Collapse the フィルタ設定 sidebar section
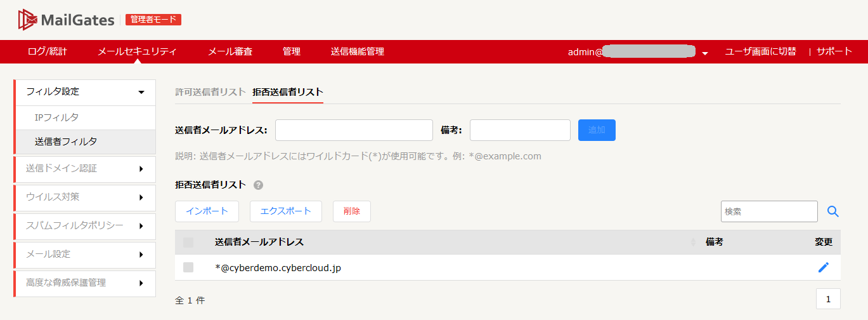 point(141,92)
